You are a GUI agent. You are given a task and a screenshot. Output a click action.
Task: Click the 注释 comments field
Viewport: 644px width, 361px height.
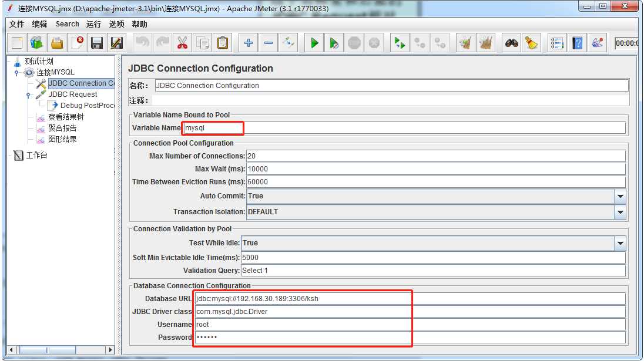[x=390, y=100]
